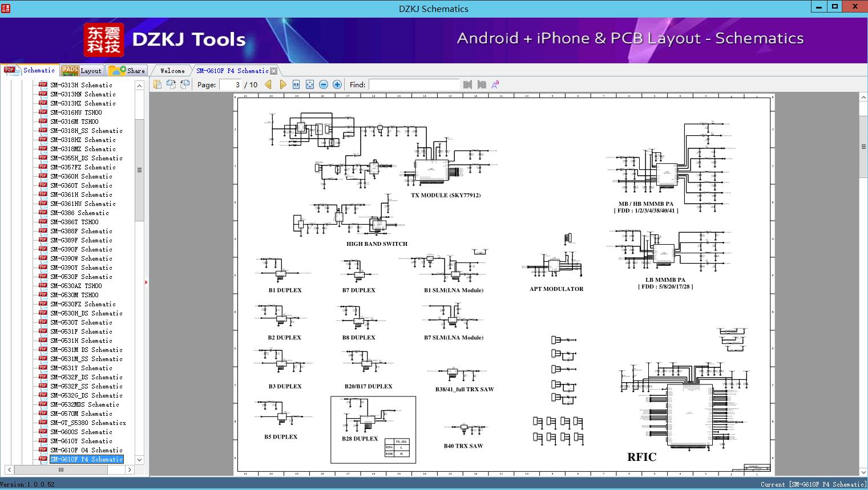Click PDF icon beside SM-G610Y Schematic
This screenshot has width=868, height=490.
(x=43, y=441)
